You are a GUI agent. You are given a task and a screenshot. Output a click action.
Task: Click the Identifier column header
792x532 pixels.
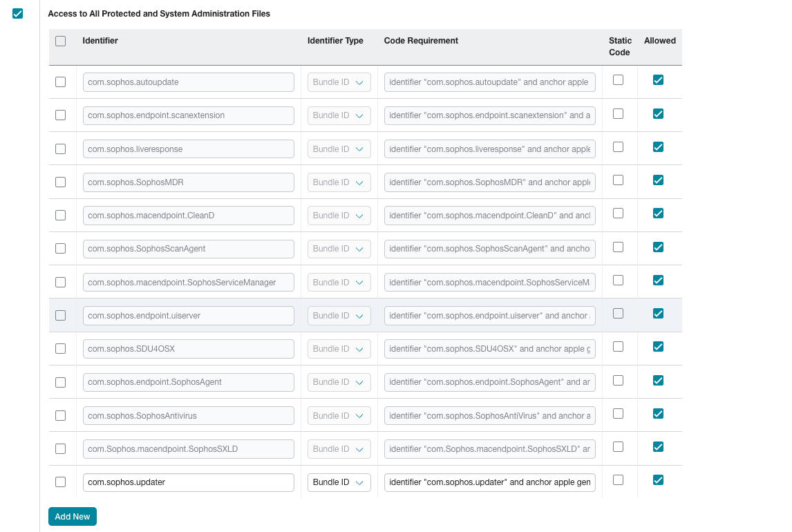click(x=100, y=40)
